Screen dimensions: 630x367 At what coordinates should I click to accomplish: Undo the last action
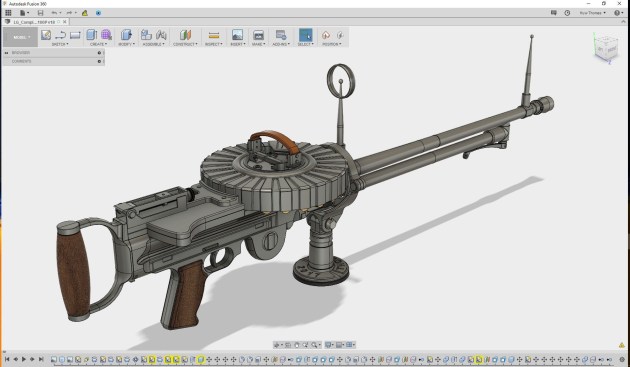coord(55,13)
